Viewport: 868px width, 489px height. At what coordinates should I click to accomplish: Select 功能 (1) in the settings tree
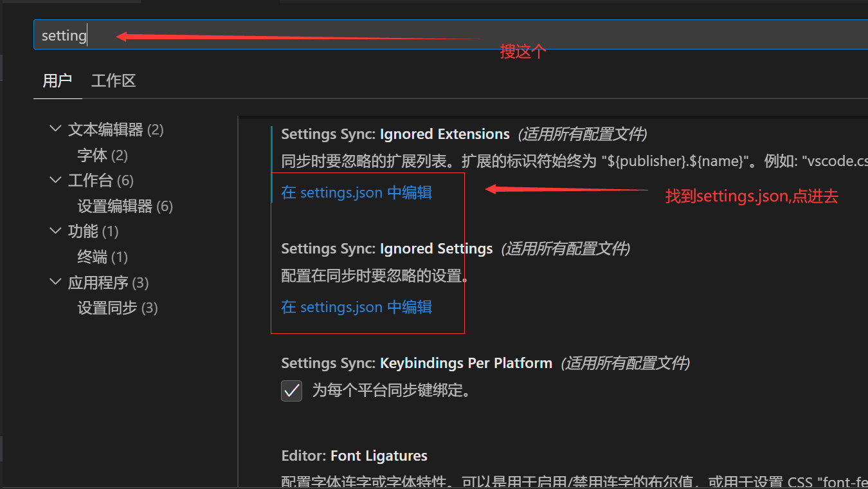93,232
